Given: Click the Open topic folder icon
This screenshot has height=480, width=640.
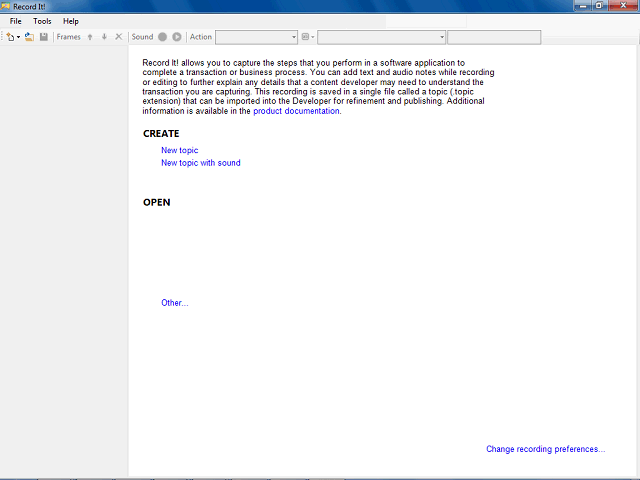Looking at the screenshot, I should pyautogui.click(x=29, y=37).
